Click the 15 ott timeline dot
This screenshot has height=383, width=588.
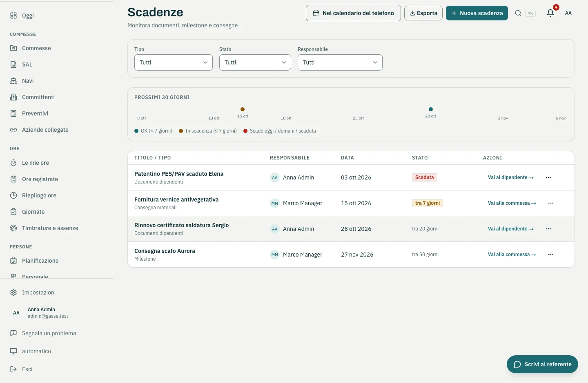(x=243, y=109)
